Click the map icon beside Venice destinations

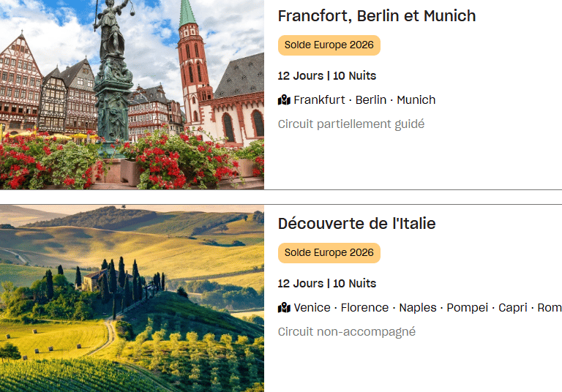point(284,308)
